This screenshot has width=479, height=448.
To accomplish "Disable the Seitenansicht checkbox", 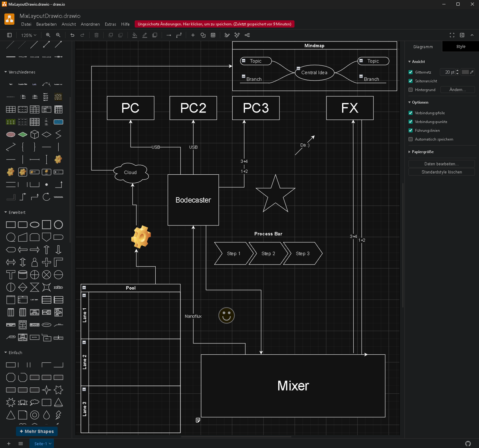I will pyautogui.click(x=410, y=81).
